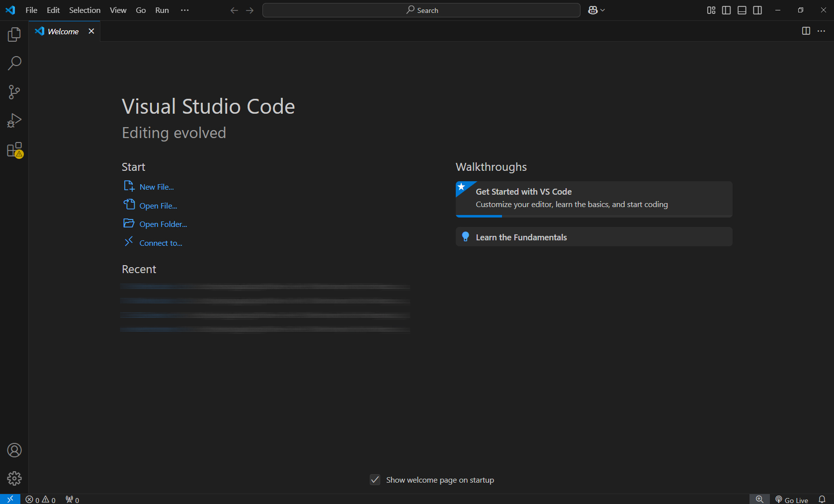Open Learn the Fundamentals walkthrough

click(594, 237)
